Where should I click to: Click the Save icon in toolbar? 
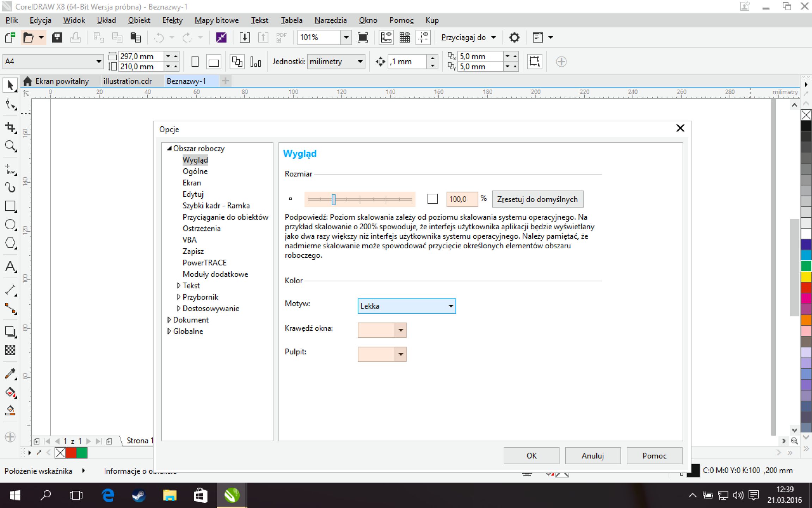(57, 37)
